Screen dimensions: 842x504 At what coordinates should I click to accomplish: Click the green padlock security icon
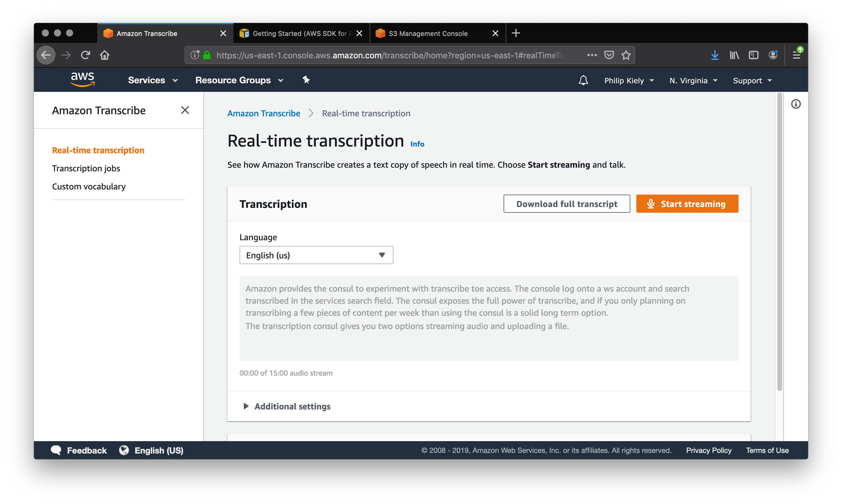pyautogui.click(x=207, y=55)
